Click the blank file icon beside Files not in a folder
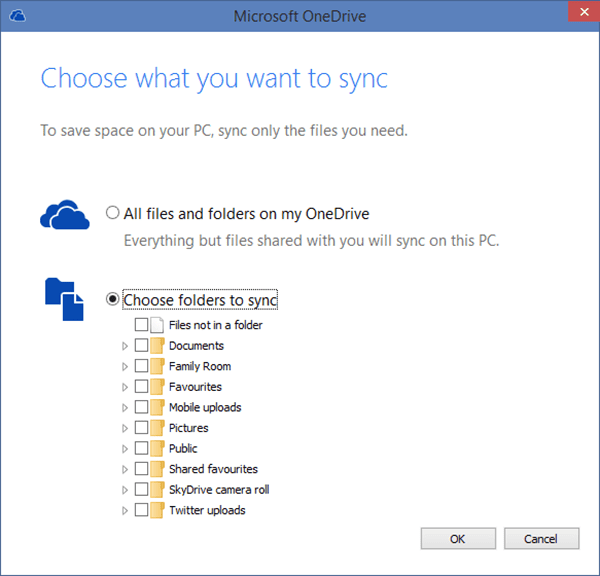This screenshot has width=600, height=576. click(157, 325)
